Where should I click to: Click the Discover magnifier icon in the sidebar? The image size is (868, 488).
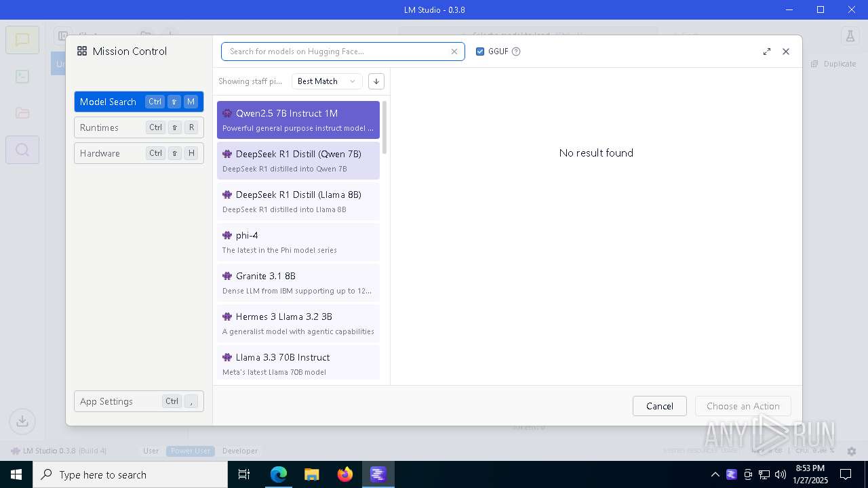pyautogui.click(x=22, y=150)
